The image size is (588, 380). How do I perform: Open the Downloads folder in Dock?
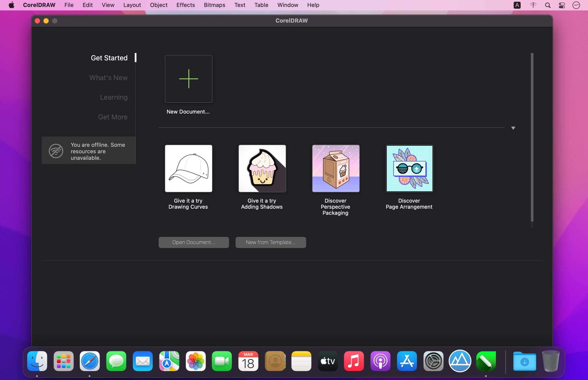tap(525, 361)
